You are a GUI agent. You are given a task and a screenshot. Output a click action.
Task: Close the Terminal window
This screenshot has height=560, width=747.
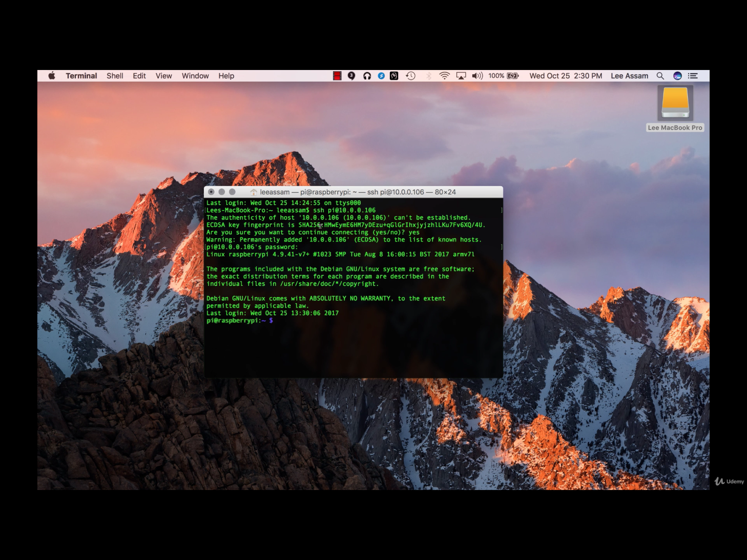click(x=211, y=192)
